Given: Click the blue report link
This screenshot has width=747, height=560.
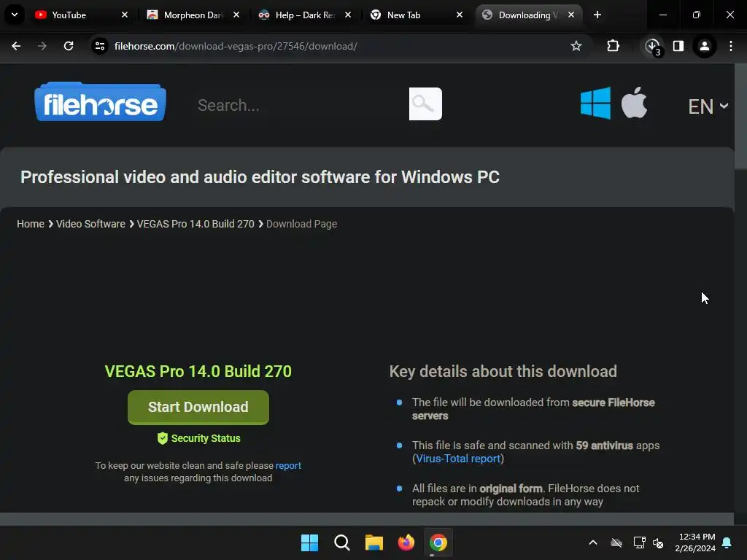Looking at the screenshot, I should [x=288, y=466].
